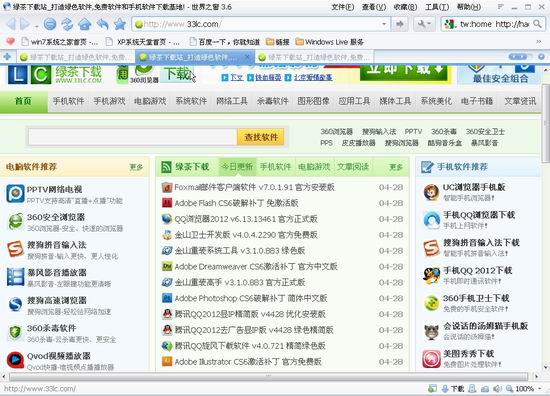Click the 查找软件 search button
This screenshot has width=550, height=396.
[x=261, y=137]
